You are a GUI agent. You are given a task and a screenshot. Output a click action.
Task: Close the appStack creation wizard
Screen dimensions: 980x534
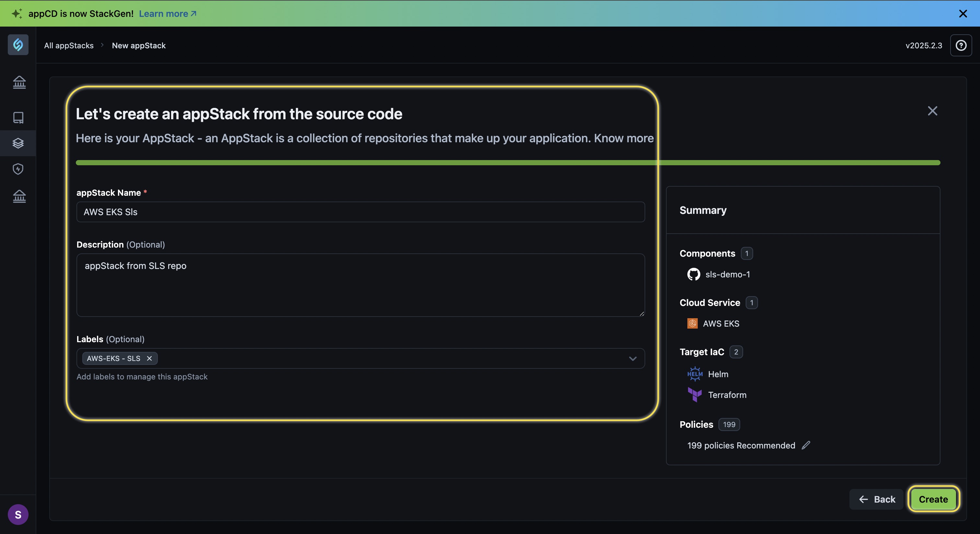pyautogui.click(x=932, y=111)
